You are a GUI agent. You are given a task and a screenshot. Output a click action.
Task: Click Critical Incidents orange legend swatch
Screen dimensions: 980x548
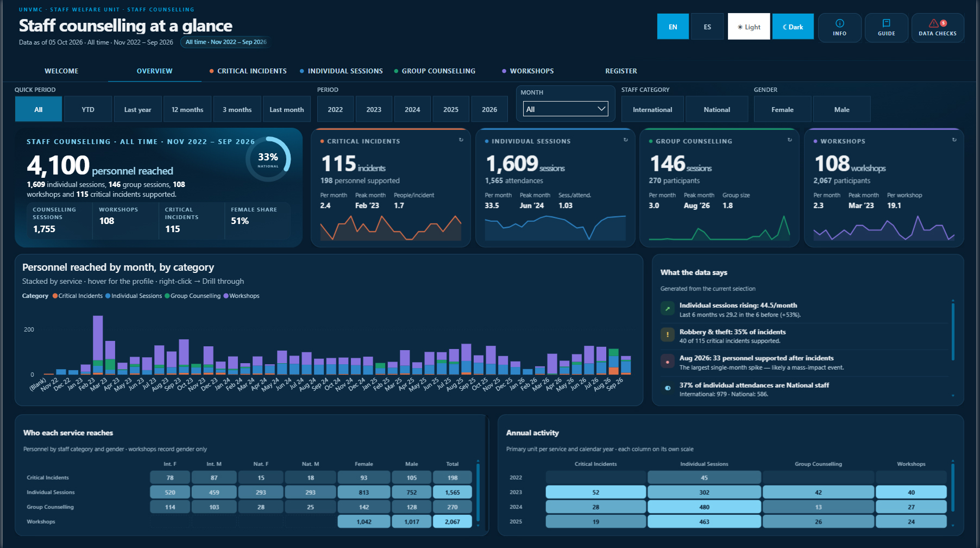pyautogui.click(x=55, y=296)
